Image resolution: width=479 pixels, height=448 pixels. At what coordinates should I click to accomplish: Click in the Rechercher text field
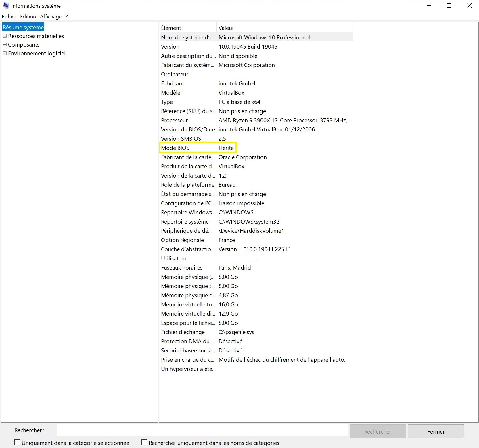tap(202, 430)
